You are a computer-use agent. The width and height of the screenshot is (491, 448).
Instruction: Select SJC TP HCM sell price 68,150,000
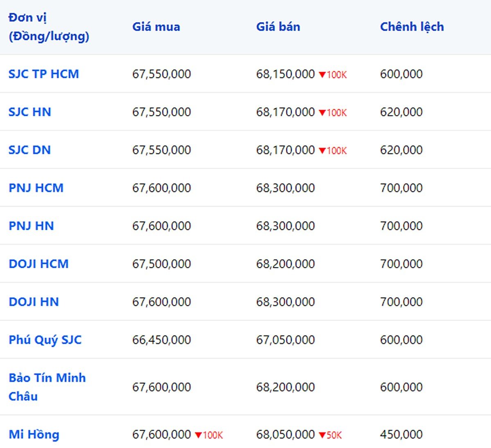(286, 74)
